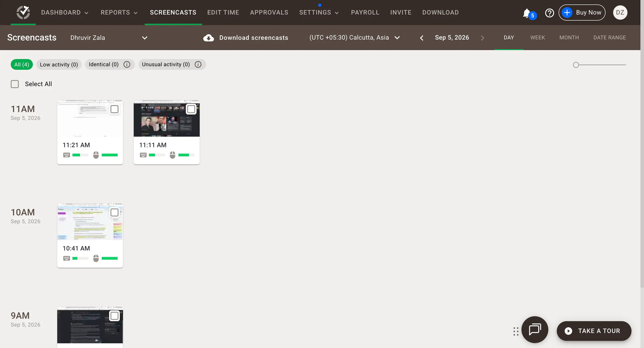The width and height of the screenshot is (644, 348).
Task: Open the Download page
Action: click(441, 13)
